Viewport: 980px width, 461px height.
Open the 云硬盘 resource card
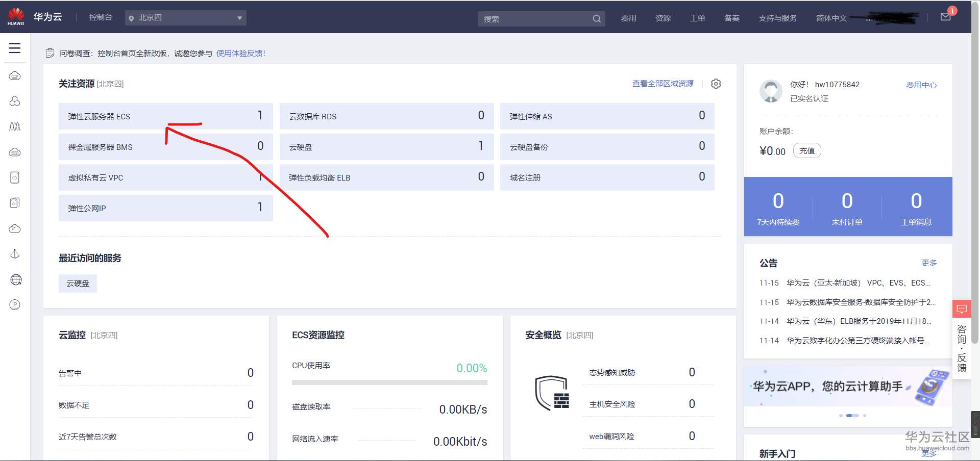(x=387, y=147)
